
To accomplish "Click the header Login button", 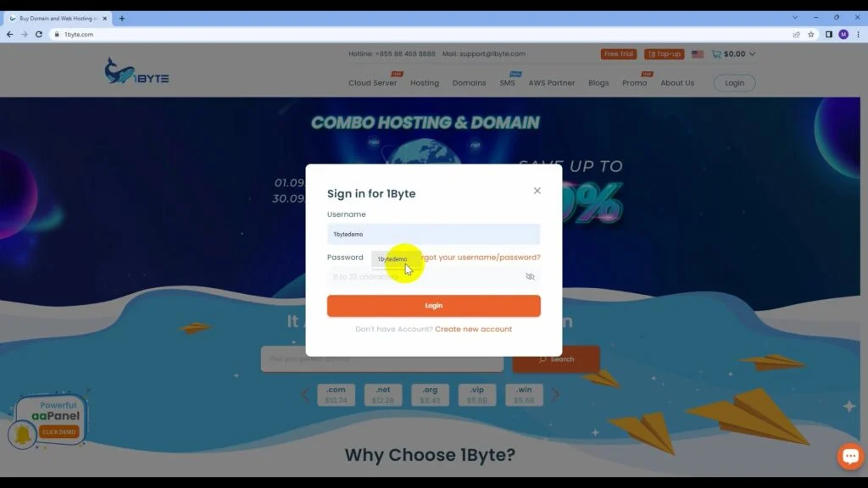I will click(735, 83).
